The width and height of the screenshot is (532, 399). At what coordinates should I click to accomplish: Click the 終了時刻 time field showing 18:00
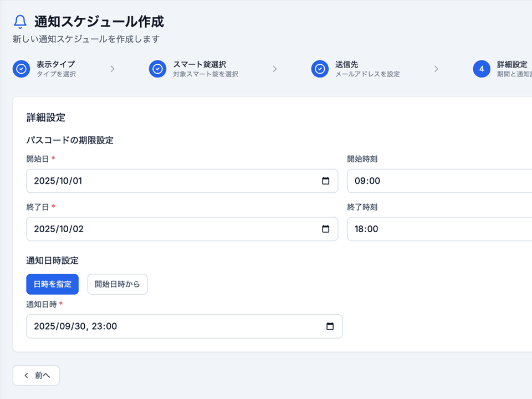tap(438, 229)
